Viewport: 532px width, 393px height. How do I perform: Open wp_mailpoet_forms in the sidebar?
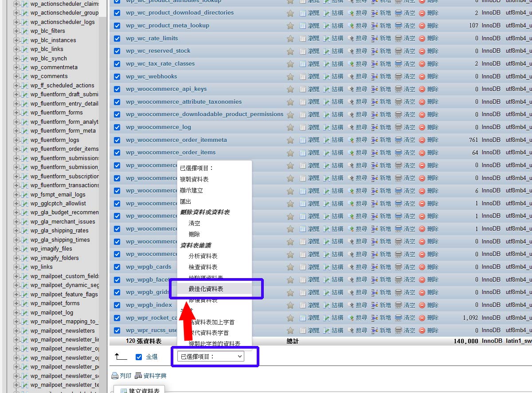[x=55, y=303]
